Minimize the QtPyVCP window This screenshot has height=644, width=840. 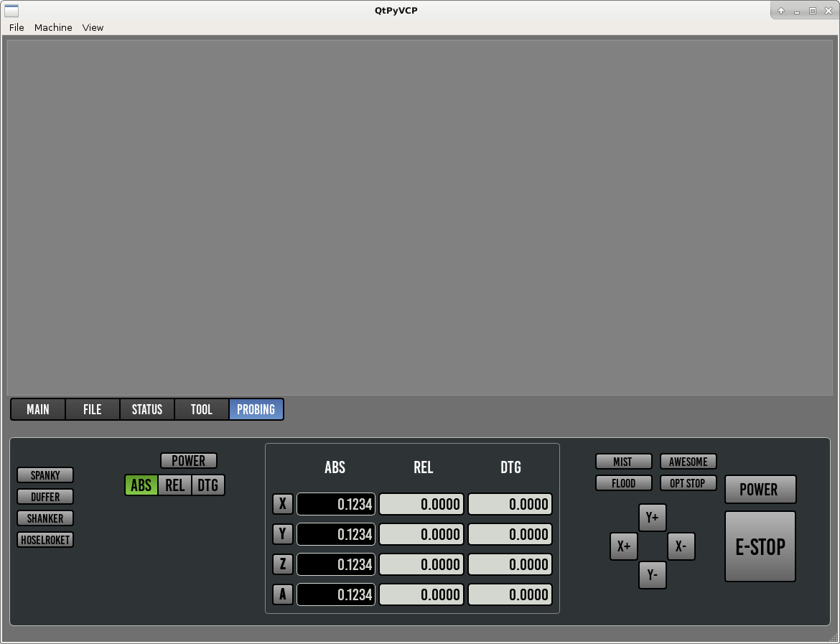tap(797, 11)
